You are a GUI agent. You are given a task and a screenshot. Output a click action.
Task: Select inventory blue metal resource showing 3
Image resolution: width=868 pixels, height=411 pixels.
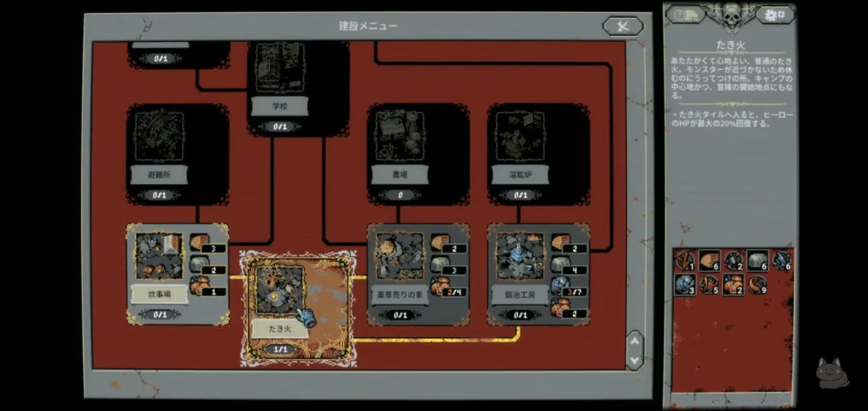(684, 284)
